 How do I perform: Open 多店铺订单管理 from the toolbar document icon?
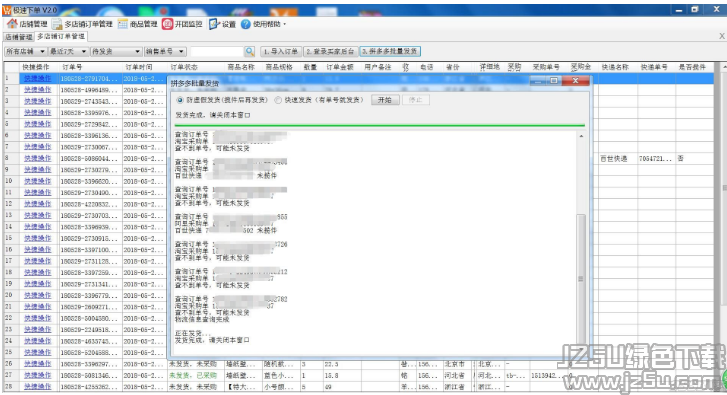pyautogui.click(x=57, y=24)
